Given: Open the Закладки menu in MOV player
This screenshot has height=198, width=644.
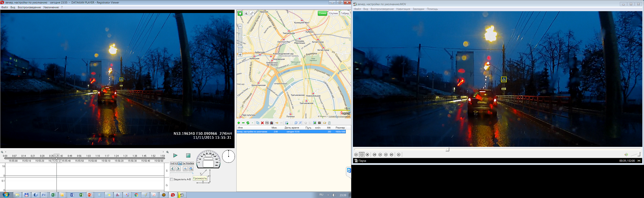Looking at the screenshot, I should (418, 9).
